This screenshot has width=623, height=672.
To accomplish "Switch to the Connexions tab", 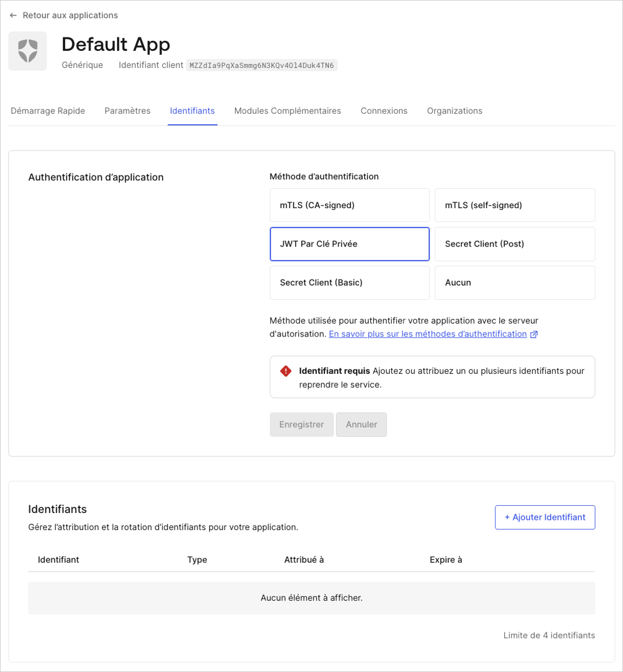I will coord(384,111).
